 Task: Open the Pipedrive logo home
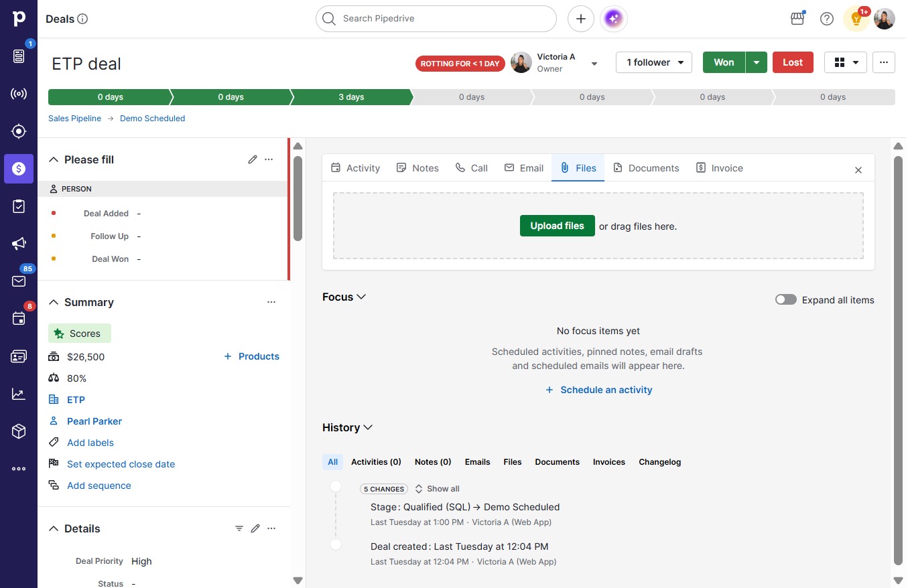[x=19, y=19]
